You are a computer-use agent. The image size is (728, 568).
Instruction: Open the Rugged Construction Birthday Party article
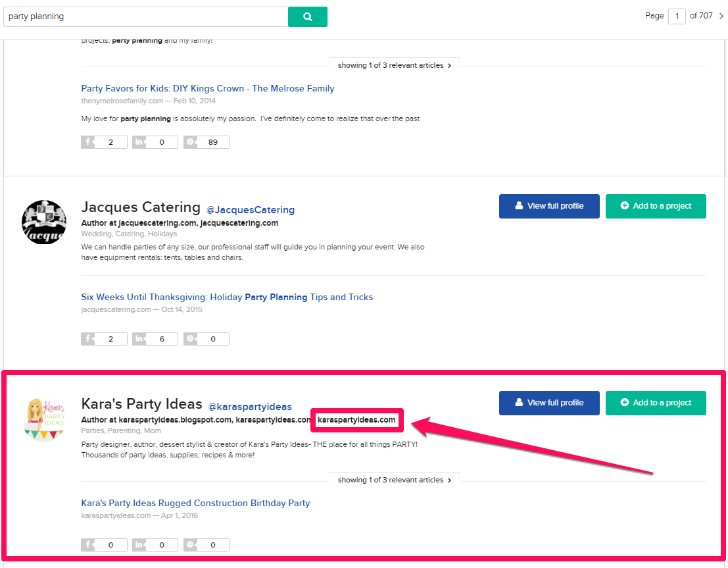(x=195, y=503)
